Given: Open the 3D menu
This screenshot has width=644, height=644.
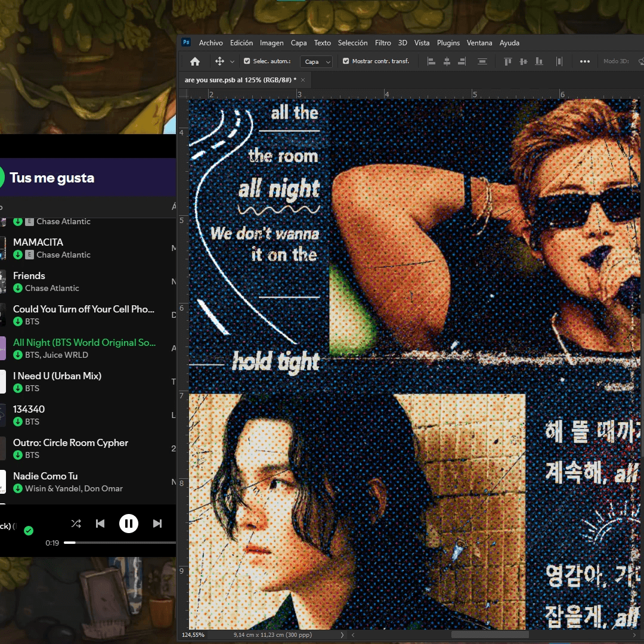Looking at the screenshot, I should 402,43.
